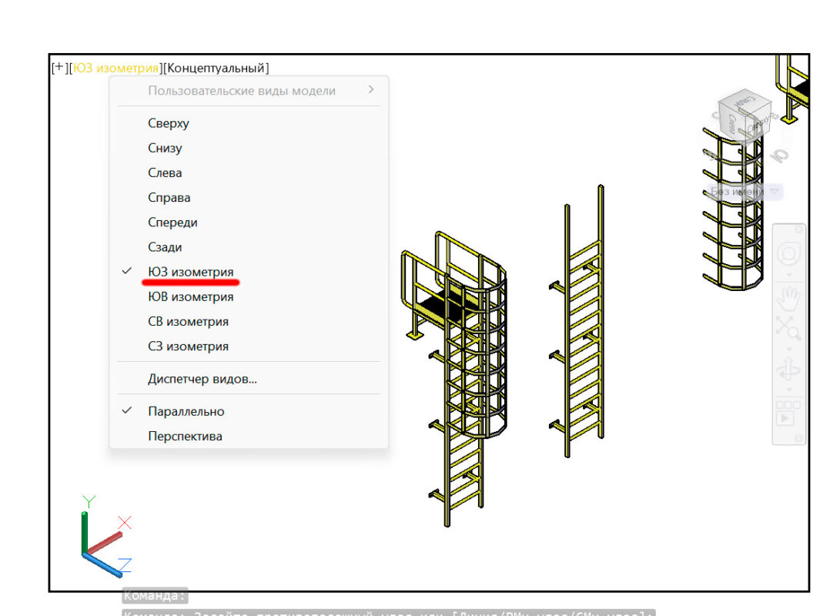Open the SteeringWheel tool in navigation bar
The height and width of the screenshot is (616, 840).
pyautogui.click(x=788, y=254)
